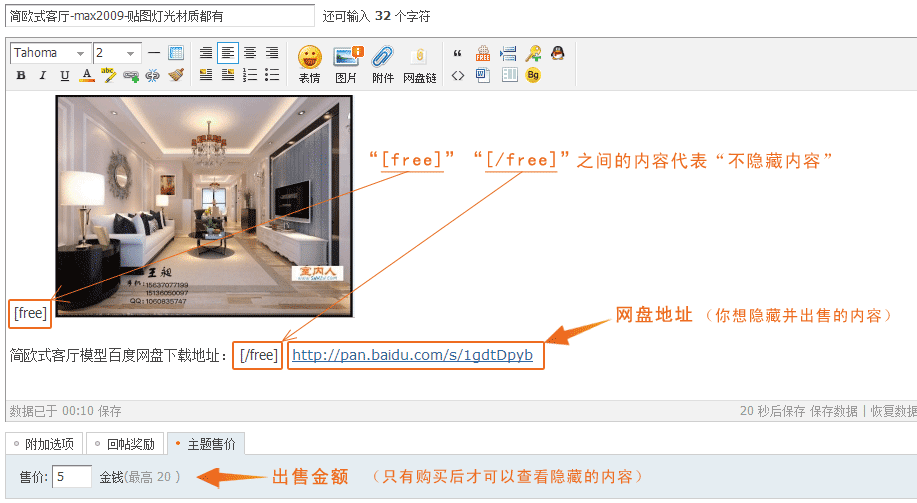Image resolution: width=917 pixels, height=503 pixels.
Task: Click the QQ penguin icon
Action: [x=558, y=53]
